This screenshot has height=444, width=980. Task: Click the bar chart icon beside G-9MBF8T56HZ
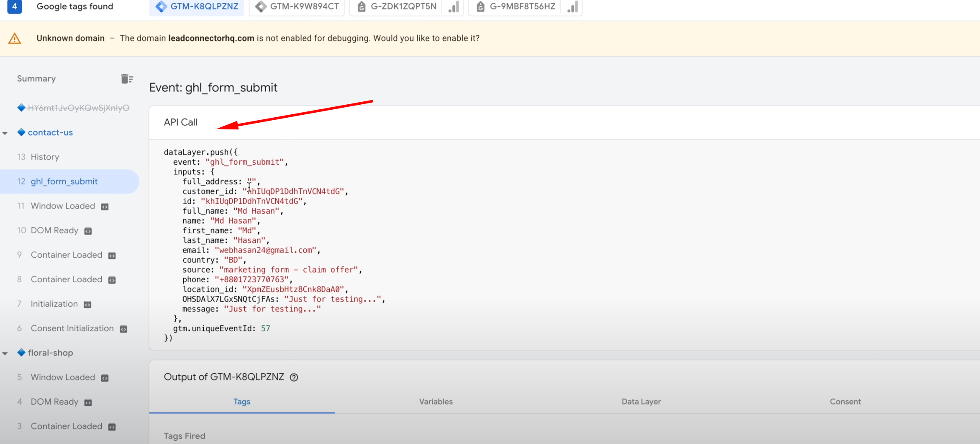pyautogui.click(x=572, y=7)
